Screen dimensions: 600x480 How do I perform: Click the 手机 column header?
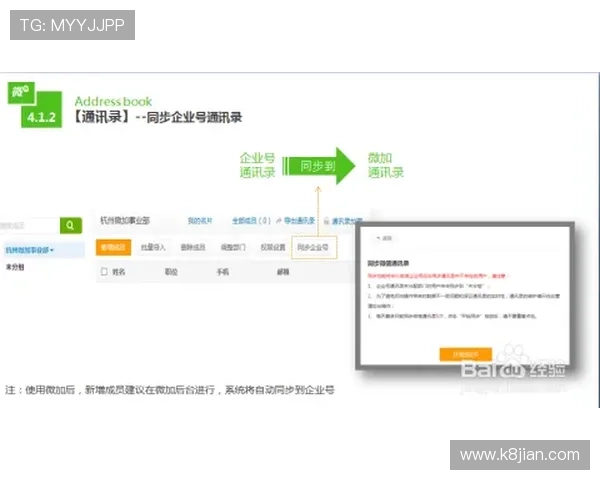(223, 272)
